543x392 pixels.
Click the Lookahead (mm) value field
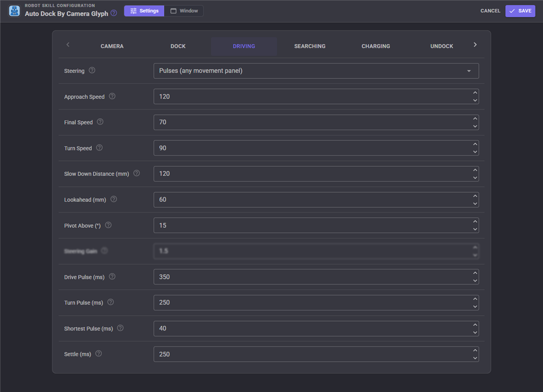(316, 200)
